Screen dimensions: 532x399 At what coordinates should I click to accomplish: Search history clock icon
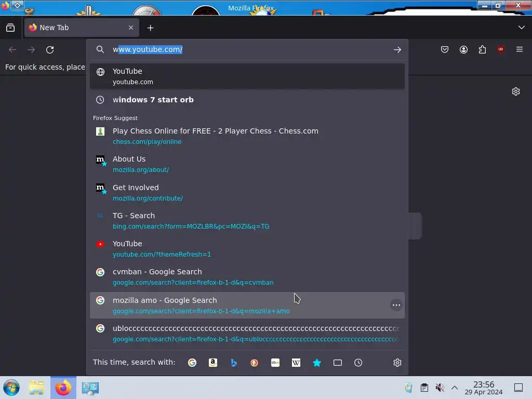coord(358,363)
